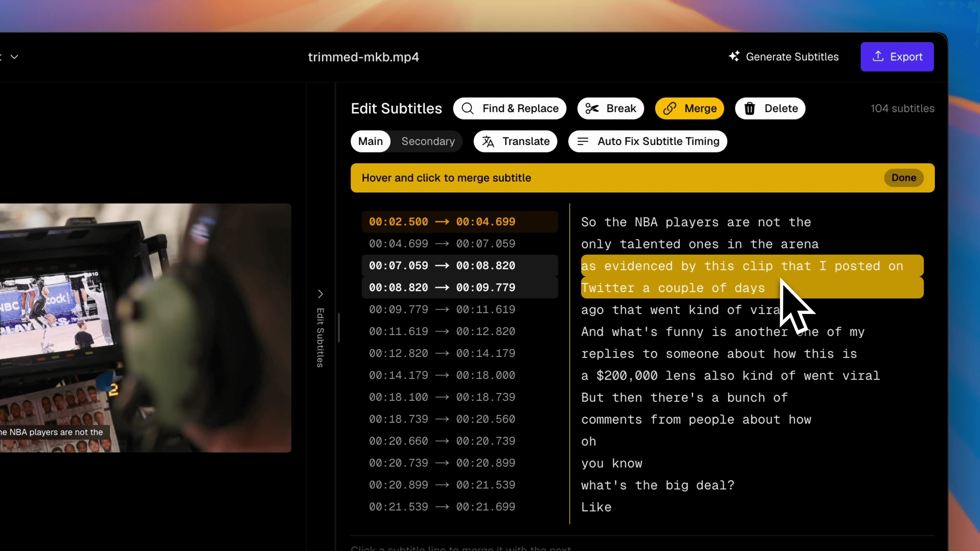Select the Delete subtitle tool

click(770, 108)
